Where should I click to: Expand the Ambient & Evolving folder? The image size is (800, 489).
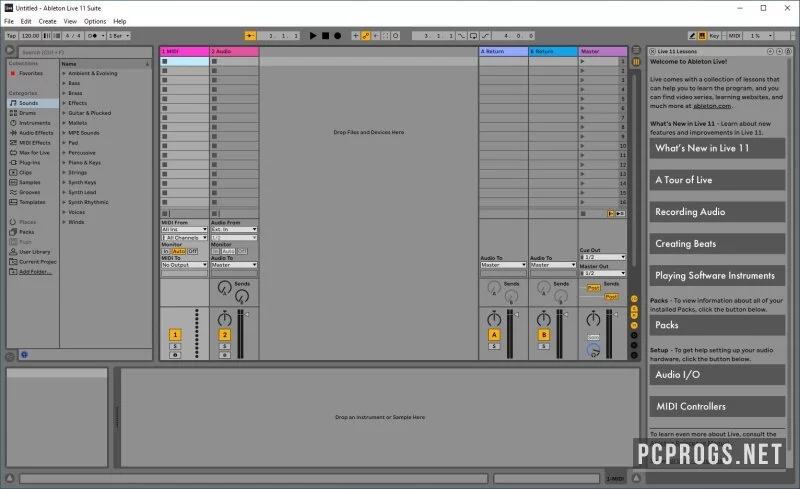pyautogui.click(x=64, y=74)
